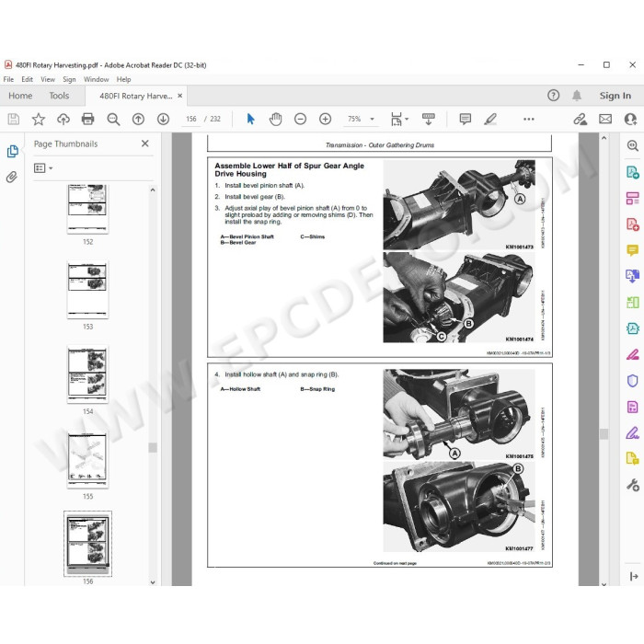The image size is (644, 644).
Task: Click the document scroll up arrow
Action: coord(604,138)
